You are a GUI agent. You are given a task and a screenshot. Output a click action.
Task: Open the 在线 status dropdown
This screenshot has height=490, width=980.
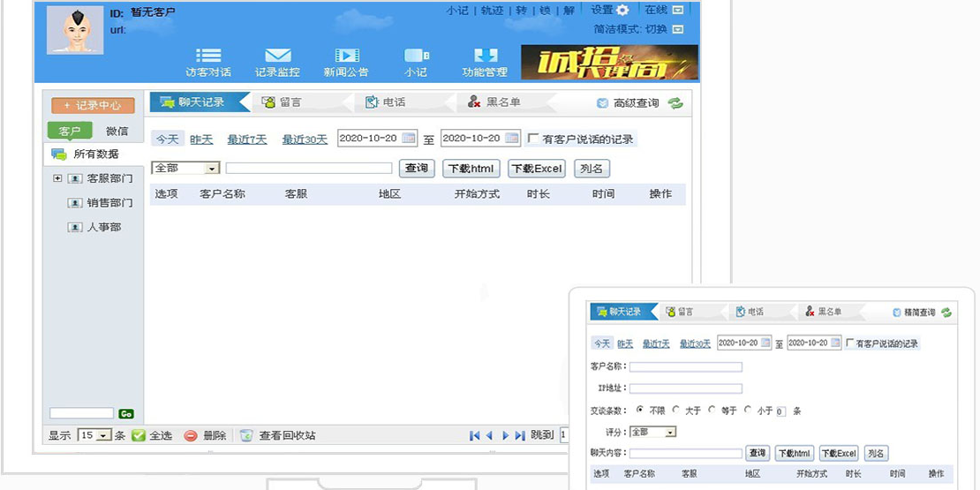(x=677, y=10)
